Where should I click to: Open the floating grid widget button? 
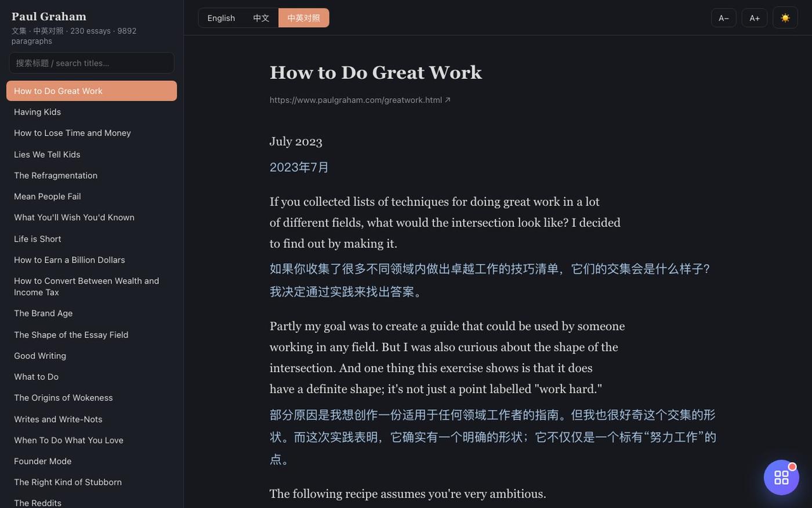781,477
